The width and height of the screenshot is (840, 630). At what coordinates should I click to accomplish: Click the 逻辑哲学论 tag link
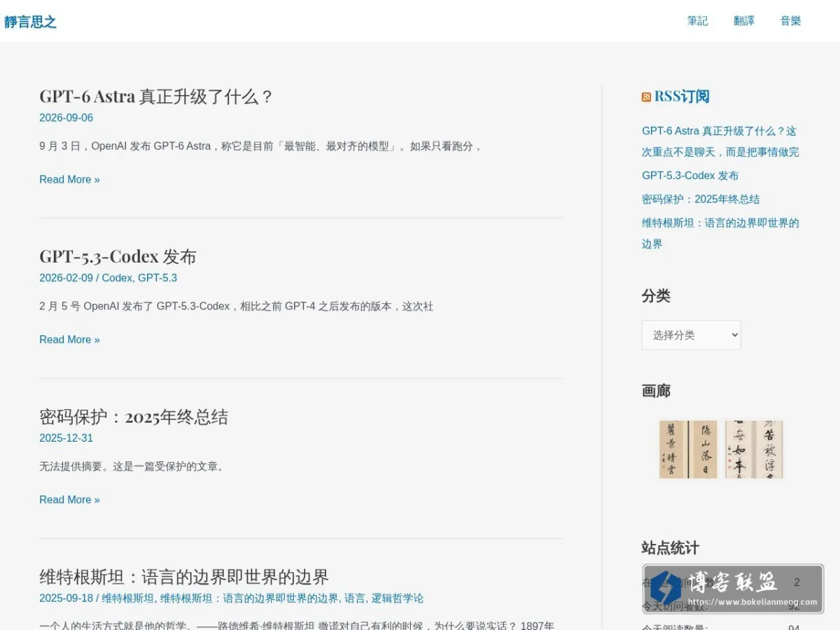[x=398, y=598]
